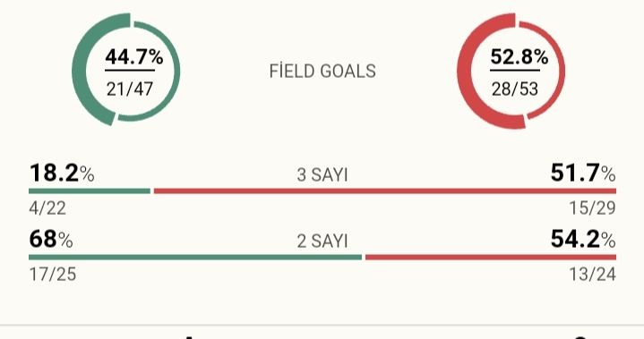The width and height of the screenshot is (644, 339).
Task: Click the 15/29 three-point attempts text
Action: [x=592, y=208]
